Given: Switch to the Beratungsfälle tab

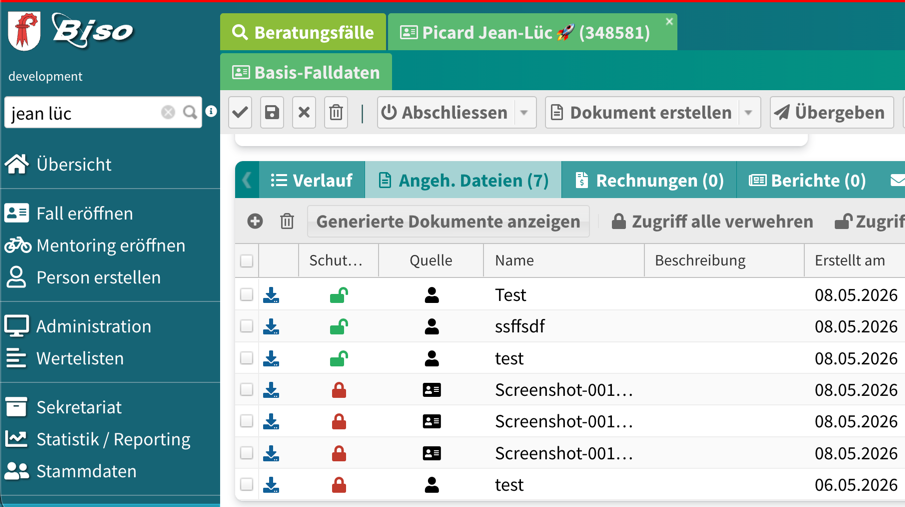Looking at the screenshot, I should point(303,32).
